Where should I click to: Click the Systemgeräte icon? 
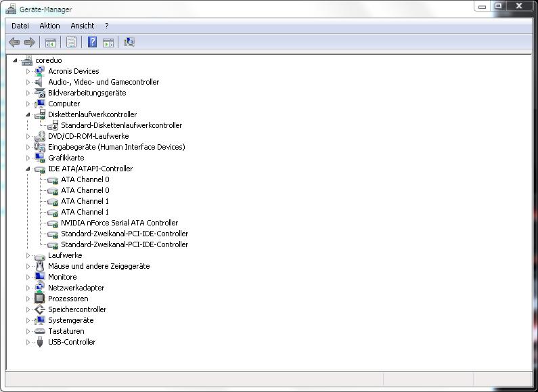point(40,320)
